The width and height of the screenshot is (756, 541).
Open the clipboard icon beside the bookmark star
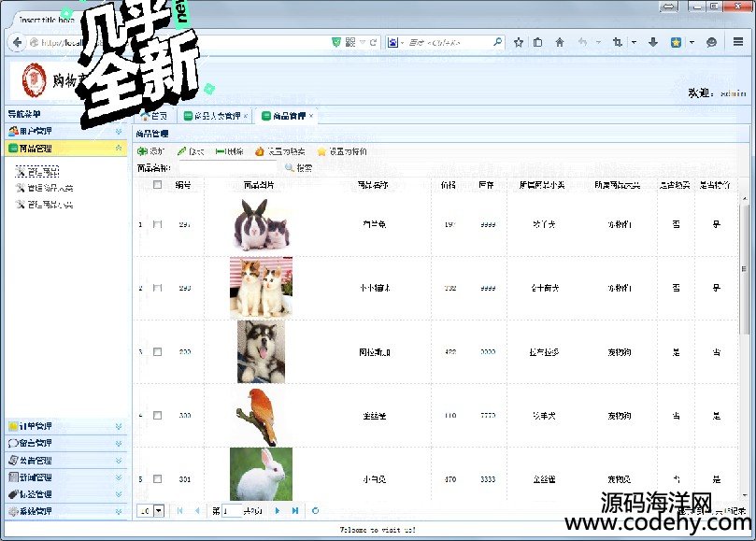538,42
